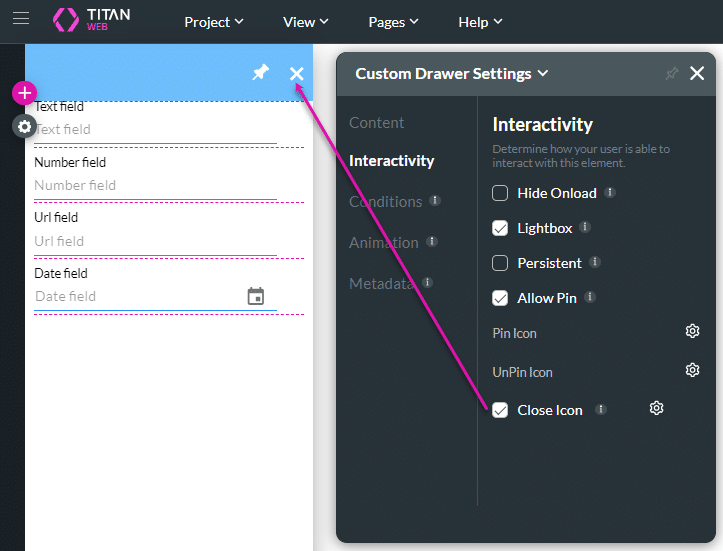This screenshot has width=723, height=551.
Task: Open Close Icon gear settings
Action: [x=656, y=409]
